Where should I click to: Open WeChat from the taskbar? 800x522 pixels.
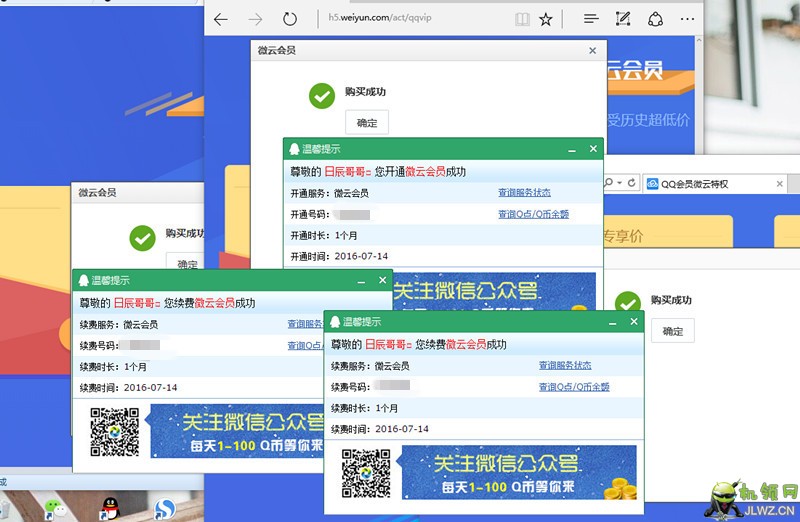[55, 508]
